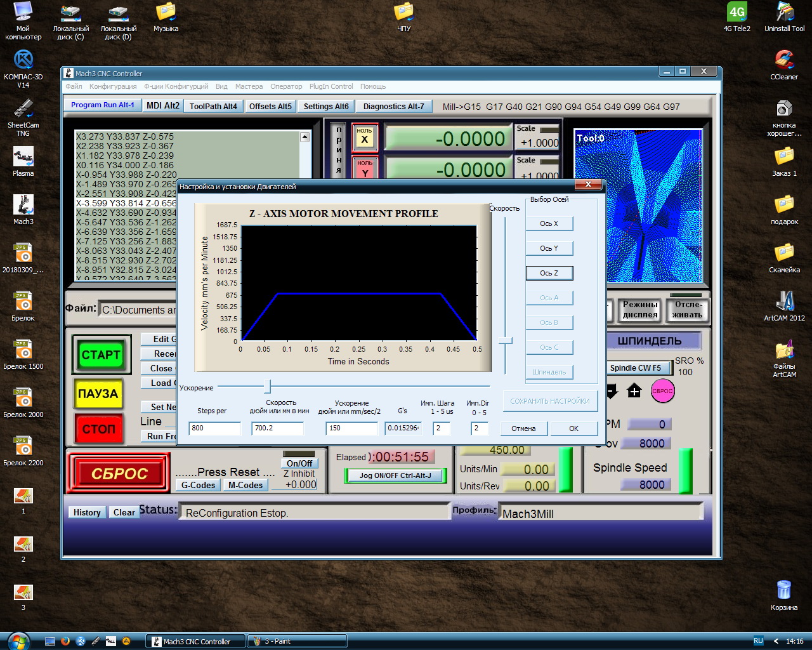Open the ЧПУ folder on desktop
Viewport: 812px width, 650px height.
click(x=404, y=17)
